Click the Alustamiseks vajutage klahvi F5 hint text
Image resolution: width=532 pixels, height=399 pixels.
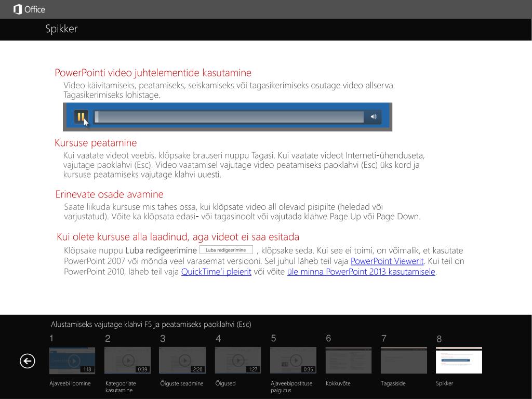tap(151, 324)
